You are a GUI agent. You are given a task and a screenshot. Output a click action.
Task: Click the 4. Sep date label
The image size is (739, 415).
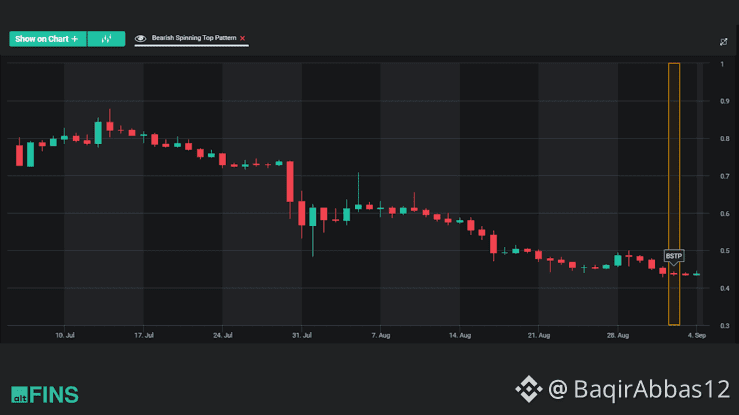(697, 335)
